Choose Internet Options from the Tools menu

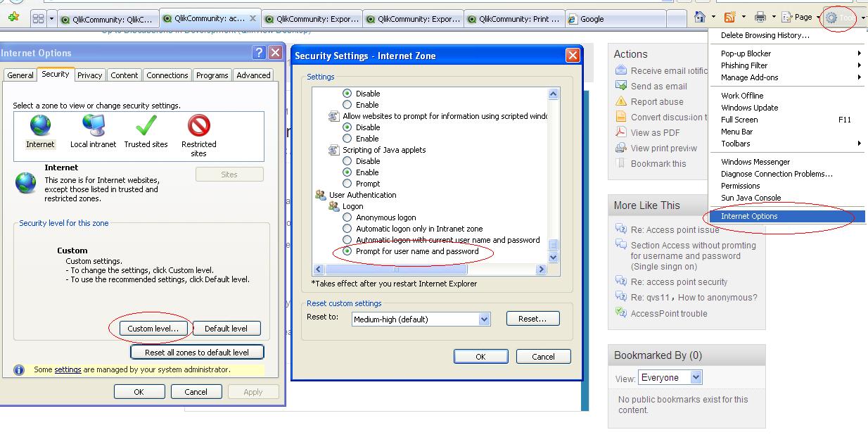787,216
